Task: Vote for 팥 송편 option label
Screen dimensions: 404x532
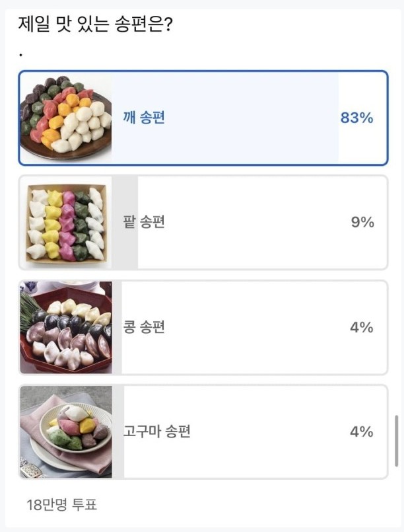Action: [144, 223]
